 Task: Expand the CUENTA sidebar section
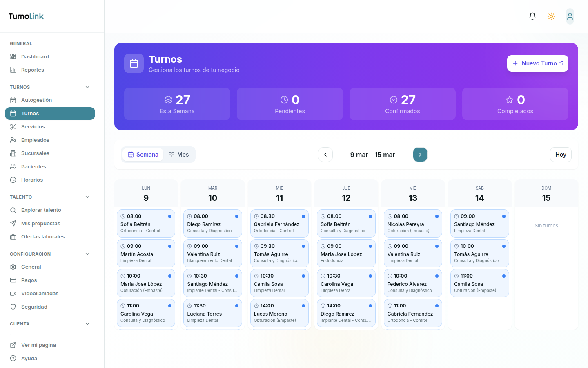(x=87, y=323)
